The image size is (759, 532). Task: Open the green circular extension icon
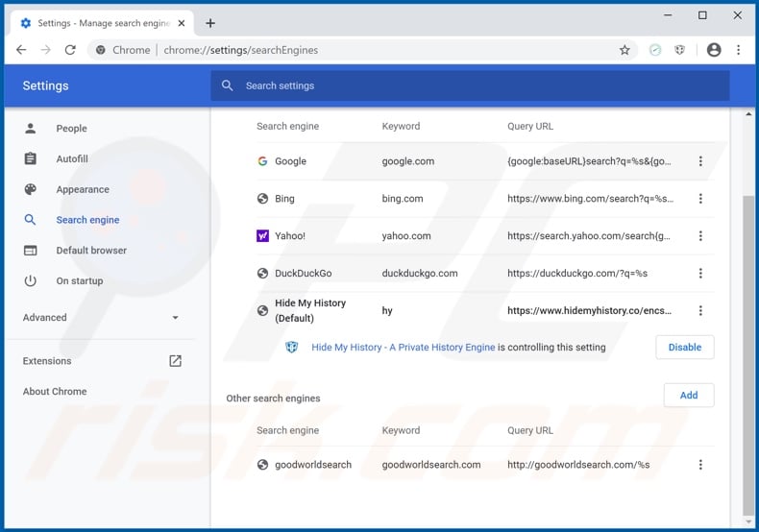point(655,50)
